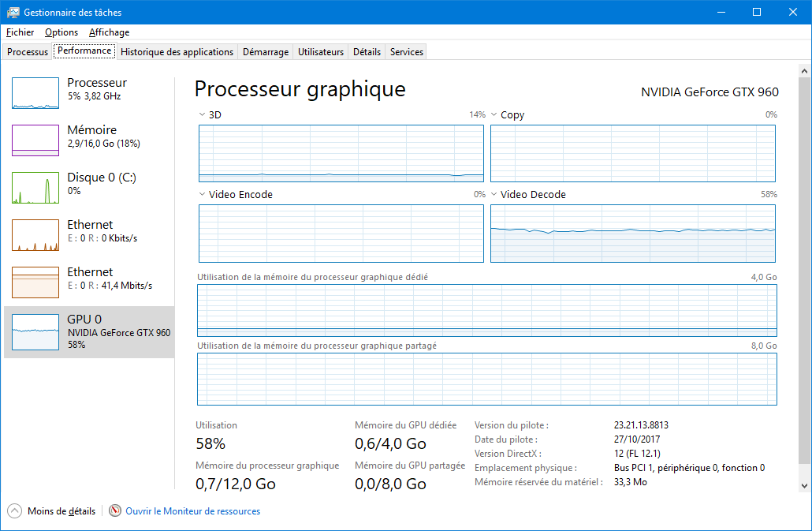The image size is (812, 531).
Task: Switch to the Démarrage tab
Action: click(265, 52)
